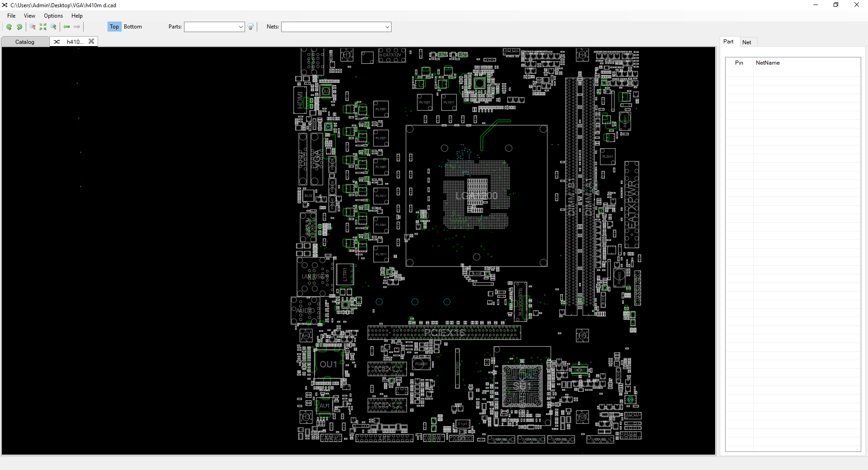Switch to Bottom layer view
The image size is (868, 470).
(133, 27)
